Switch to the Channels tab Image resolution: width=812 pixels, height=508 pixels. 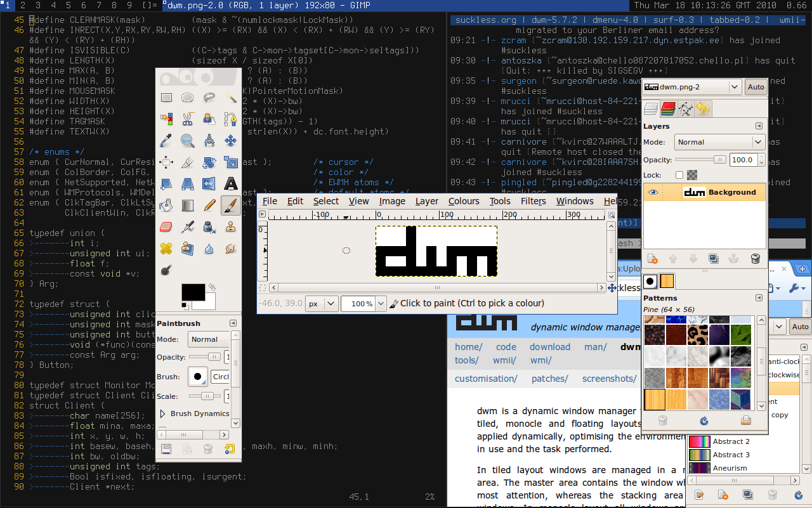(667, 109)
